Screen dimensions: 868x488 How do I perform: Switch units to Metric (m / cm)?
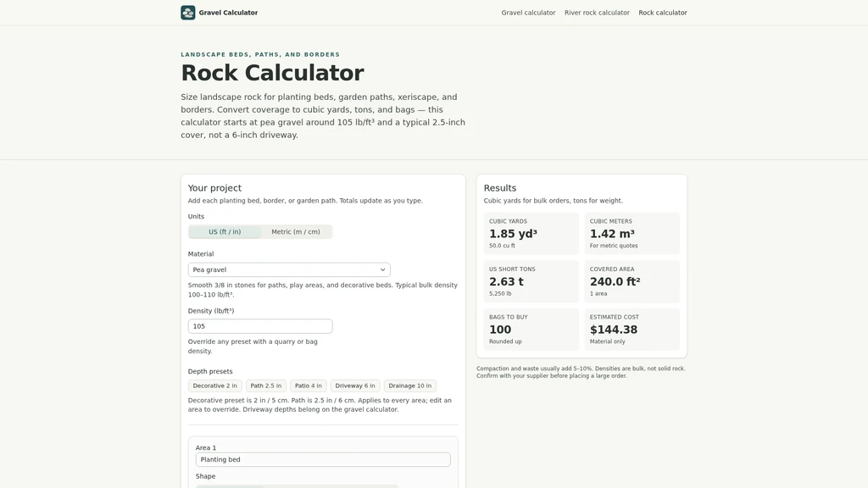click(296, 232)
